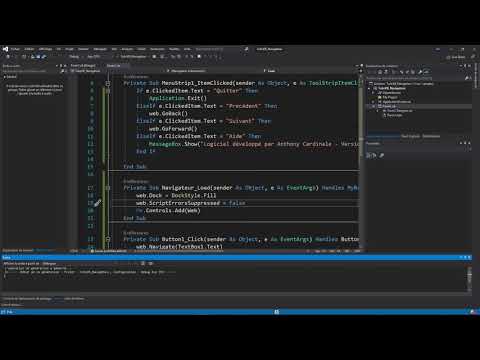The width and height of the screenshot is (480, 360).
Task: Open the Debug configuration dropdown
Action: pyautogui.click(x=75, y=57)
